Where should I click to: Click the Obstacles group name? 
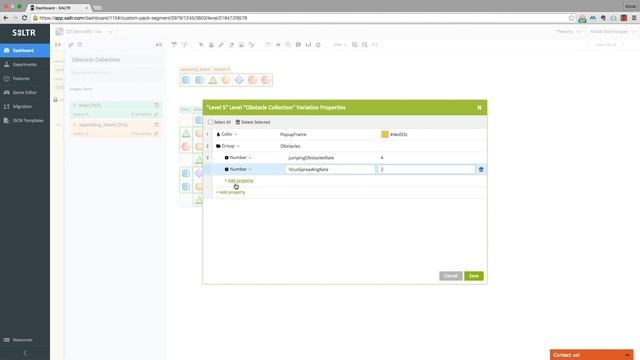click(290, 146)
